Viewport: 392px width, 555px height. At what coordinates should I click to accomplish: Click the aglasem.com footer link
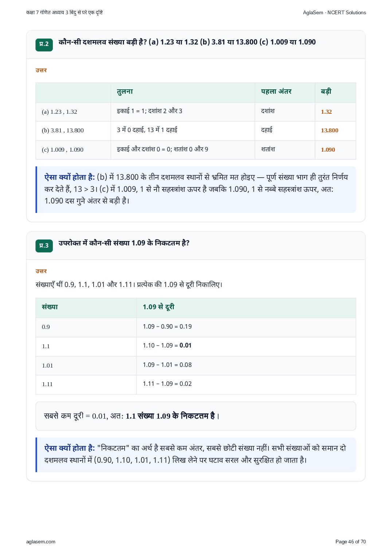[41, 542]
